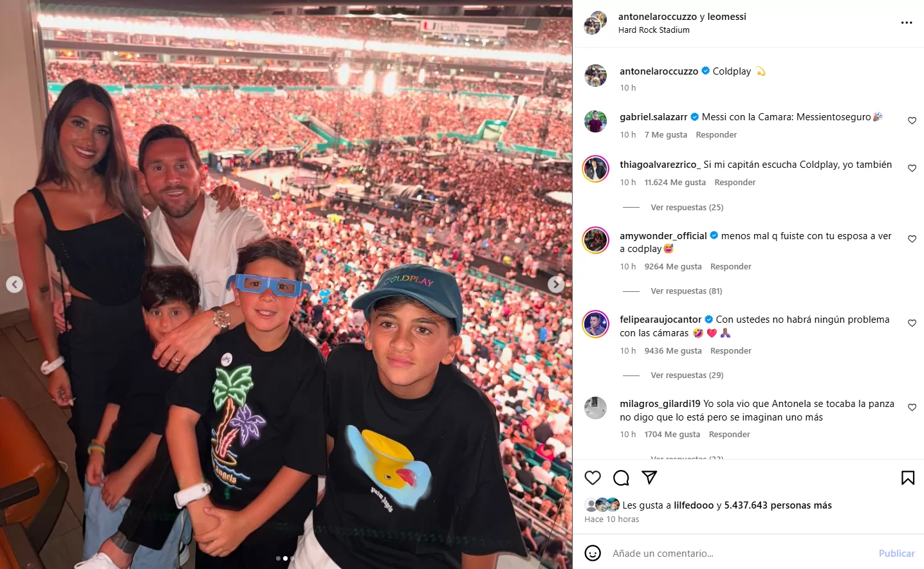The width and height of the screenshot is (924, 569).
Task: Share post with paper plane icon
Action: pos(649,477)
